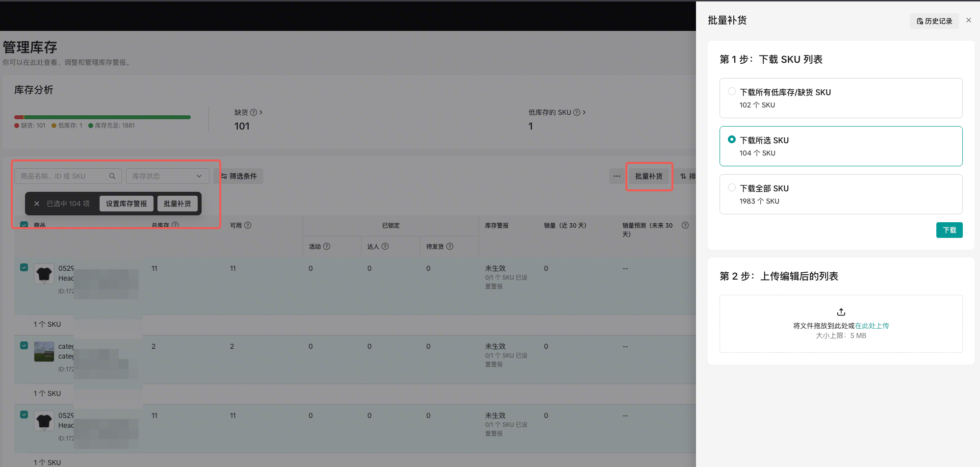980x467 pixels.
Task: Uncheck the first product row checkbox
Action: pyautogui.click(x=24, y=267)
